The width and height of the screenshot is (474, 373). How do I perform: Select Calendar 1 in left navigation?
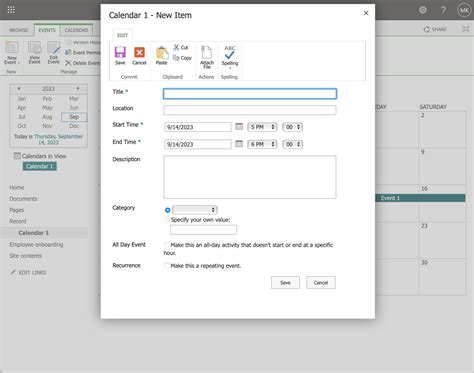pos(34,233)
